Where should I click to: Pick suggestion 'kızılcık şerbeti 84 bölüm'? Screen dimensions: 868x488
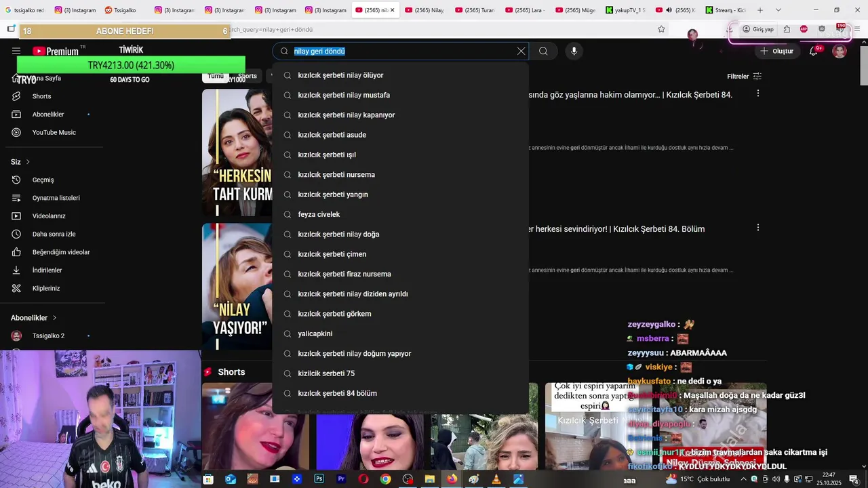point(400,393)
